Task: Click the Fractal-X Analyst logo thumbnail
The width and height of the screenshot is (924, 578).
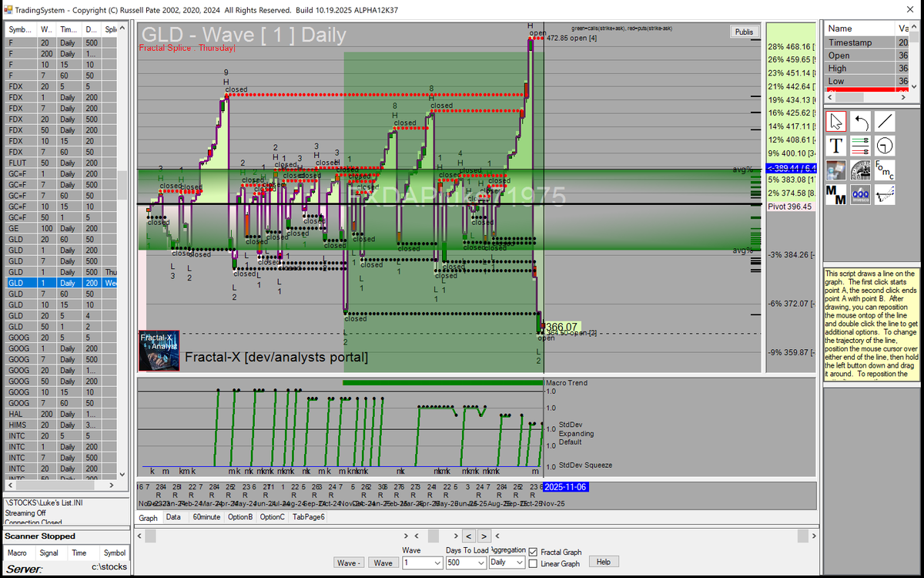Action: (x=159, y=351)
